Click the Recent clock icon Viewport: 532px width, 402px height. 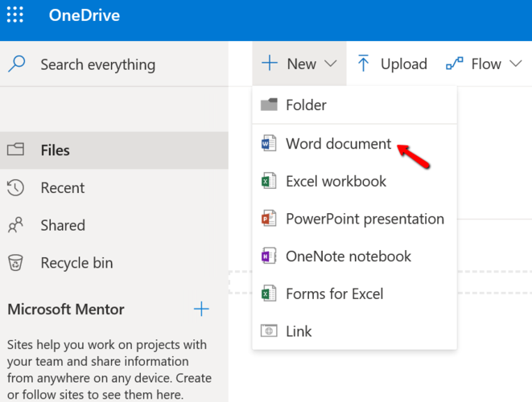click(15, 188)
